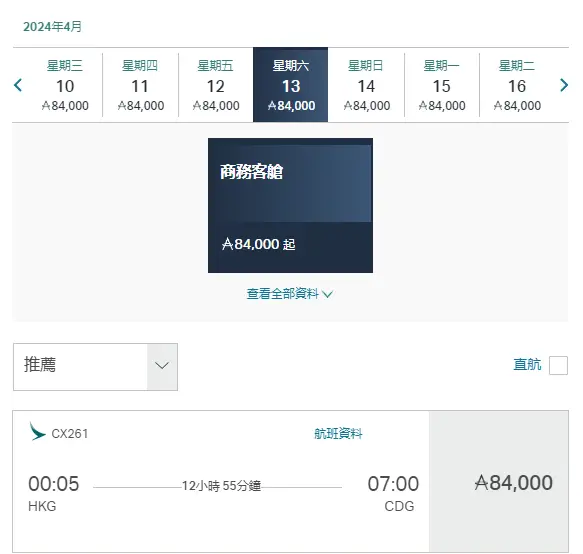This screenshot has width=583, height=554.
Task: Click departure time 00:05
Action: [54, 484]
